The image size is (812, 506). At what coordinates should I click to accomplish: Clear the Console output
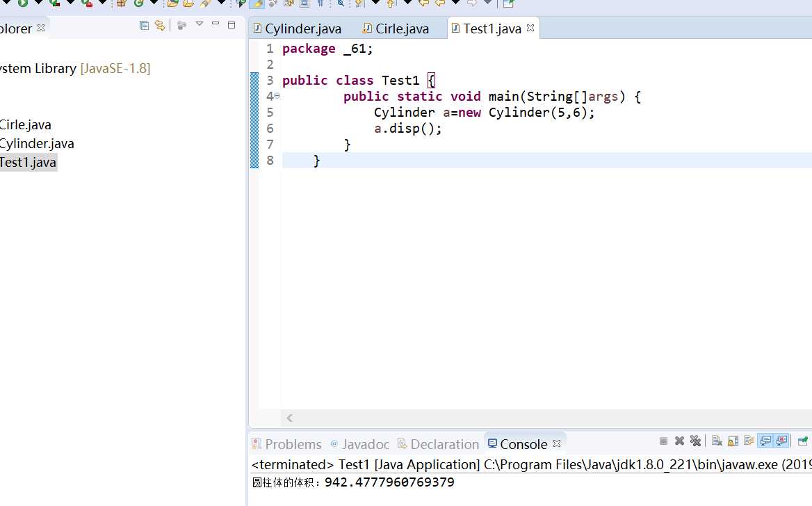tap(717, 441)
